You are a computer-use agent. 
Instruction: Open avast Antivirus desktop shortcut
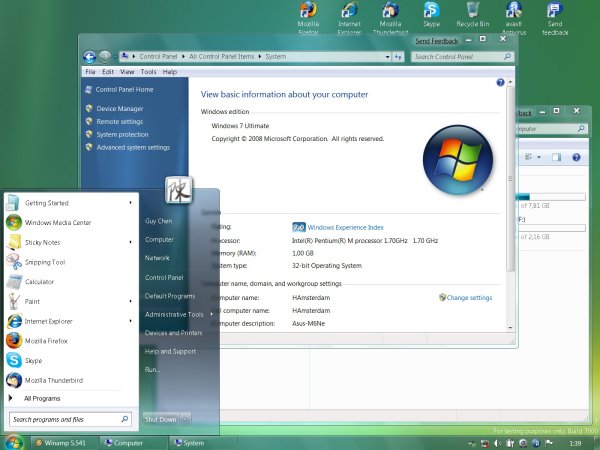[514, 18]
